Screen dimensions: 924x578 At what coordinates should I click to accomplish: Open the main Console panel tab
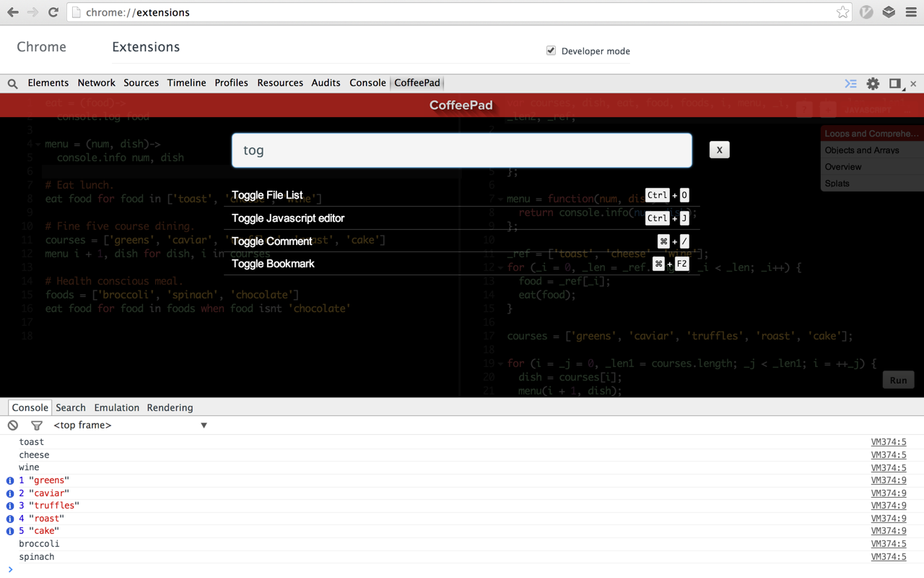pyautogui.click(x=367, y=83)
